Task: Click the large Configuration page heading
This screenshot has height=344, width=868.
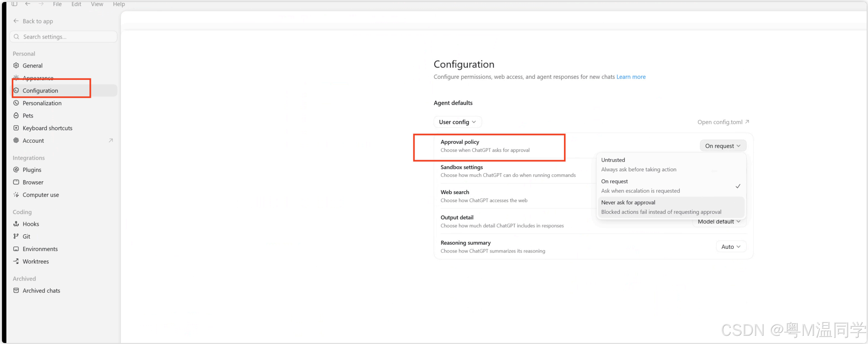Action: pyautogui.click(x=464, y=64)
